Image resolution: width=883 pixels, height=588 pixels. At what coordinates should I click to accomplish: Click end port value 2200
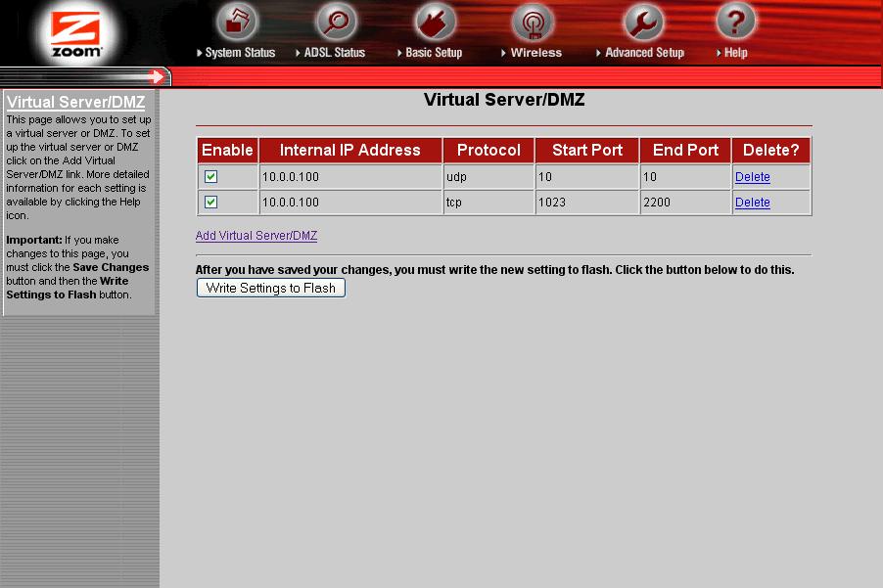(657, 202)
